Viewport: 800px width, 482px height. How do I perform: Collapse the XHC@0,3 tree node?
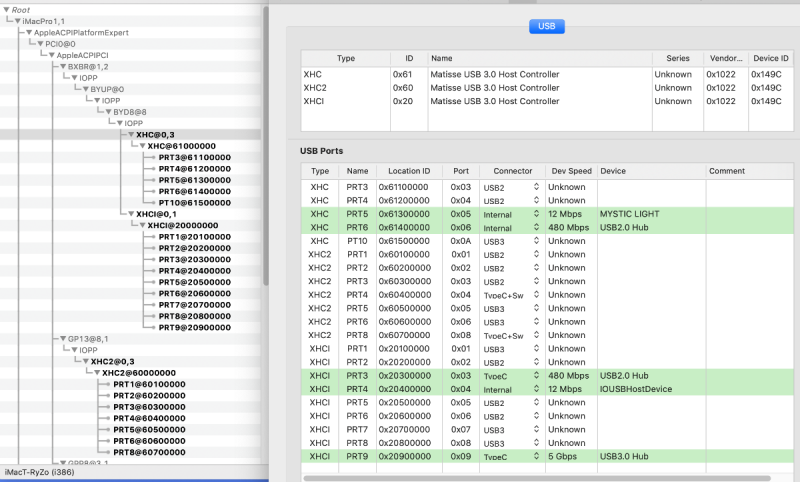click(130, 134)
